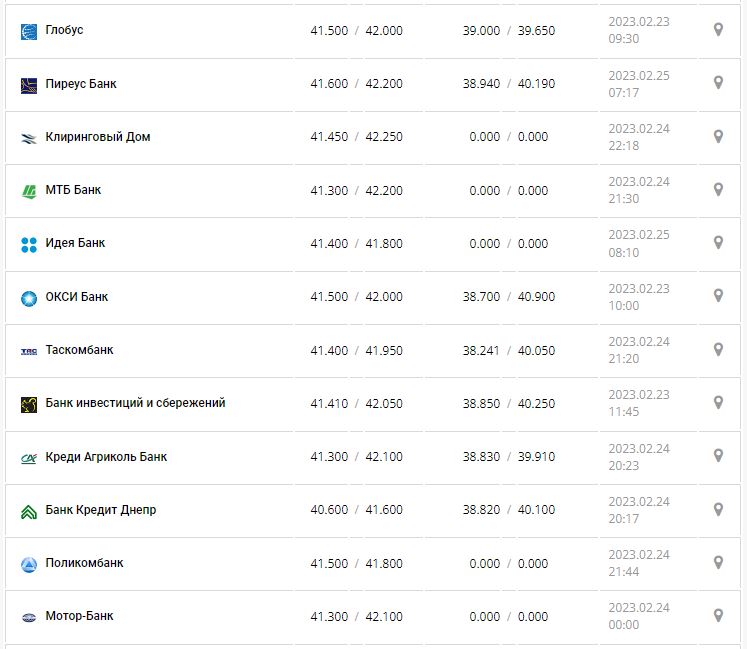Click the Пиреус Банк logo icon
Image resolution: width=747 pixels, height=649 pixels.
pos(28,85)
